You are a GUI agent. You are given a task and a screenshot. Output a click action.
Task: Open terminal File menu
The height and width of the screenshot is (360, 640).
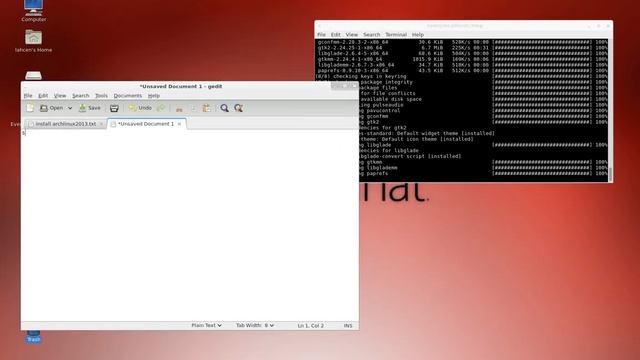pyautogui.click(x=321, y=35)
